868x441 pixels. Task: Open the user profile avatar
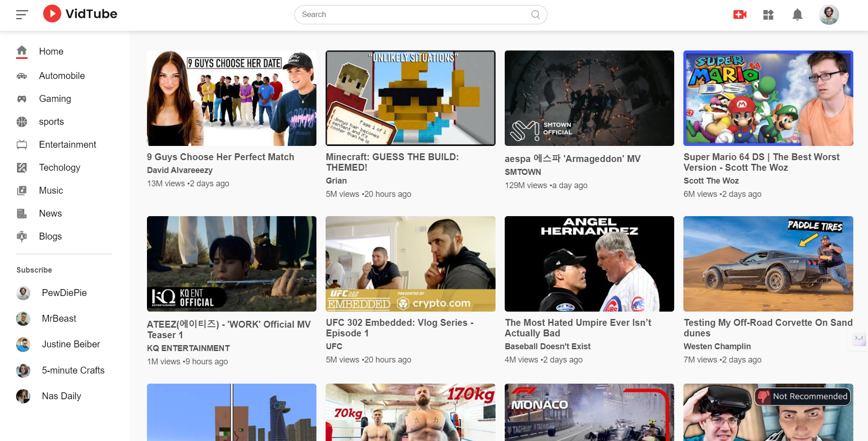click(829, 15)
